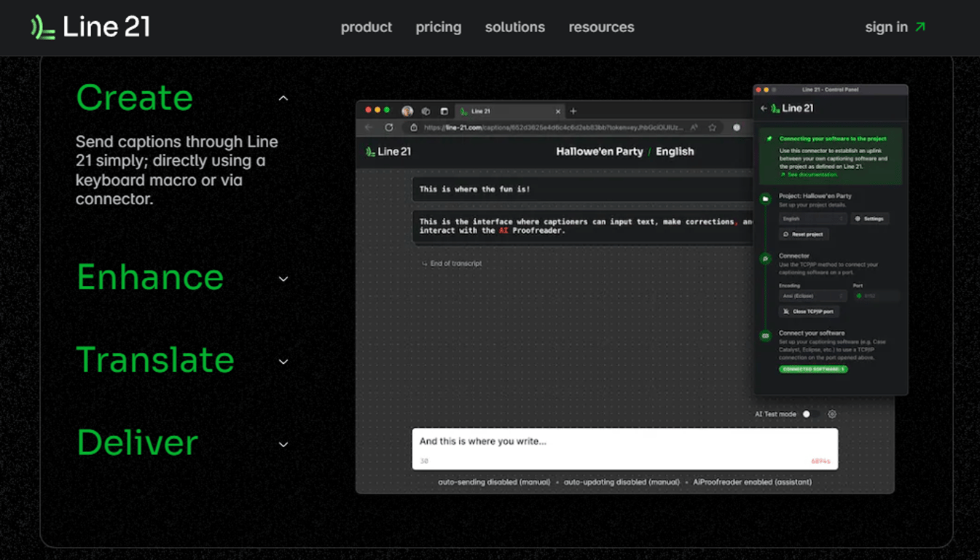
Task: Select the Enhance heading
Action: (x=150, y=277)
